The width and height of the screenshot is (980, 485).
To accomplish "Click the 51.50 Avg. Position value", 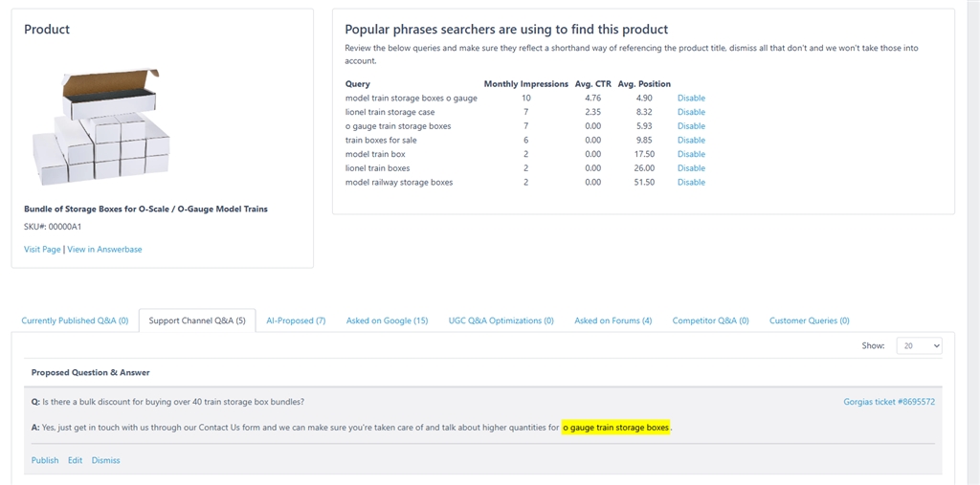I will (x=644, y=183).
